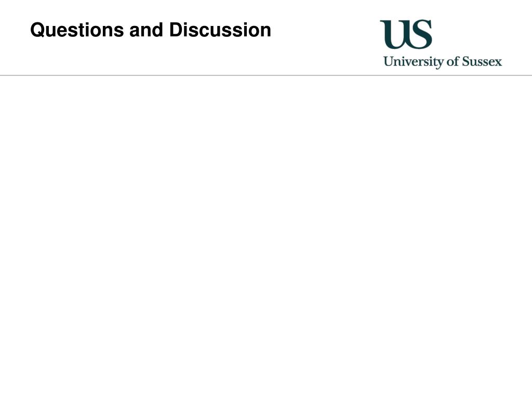Click the capital Q starting the title
Viewport: 532px width, 399px height.
[x=37, y=30]
